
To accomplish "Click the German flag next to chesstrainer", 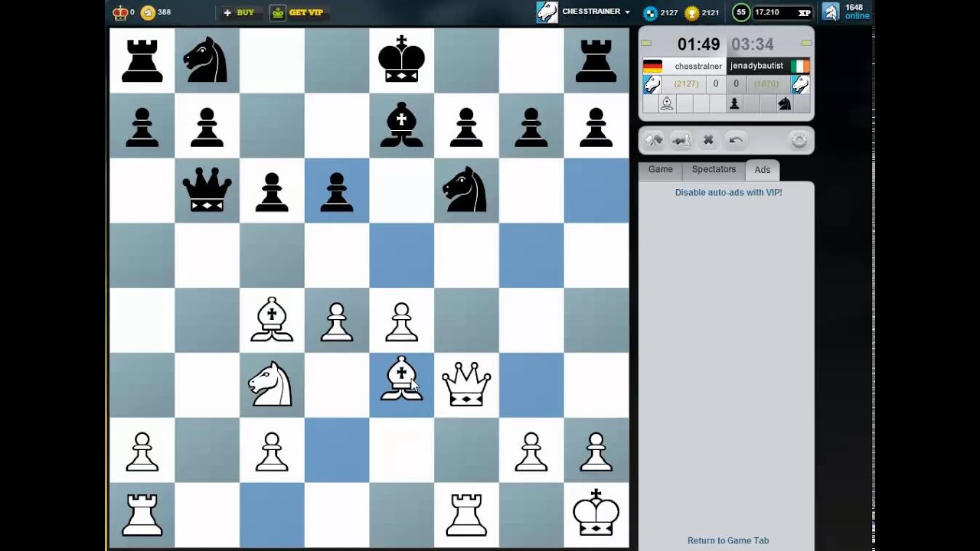I will (652, 66).
